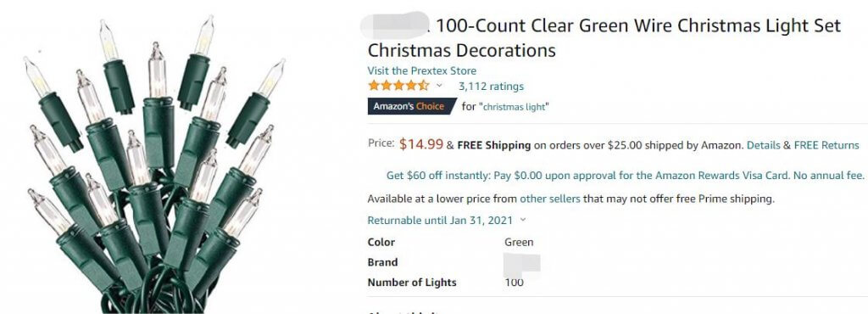Screen dimensions: 868x314
Task: Click the FREE Shipping text
Action: [494, 146]
